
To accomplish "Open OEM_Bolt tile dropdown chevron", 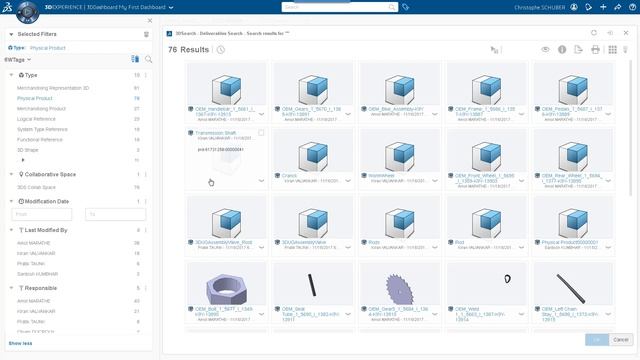I will [x=261, y=314].
